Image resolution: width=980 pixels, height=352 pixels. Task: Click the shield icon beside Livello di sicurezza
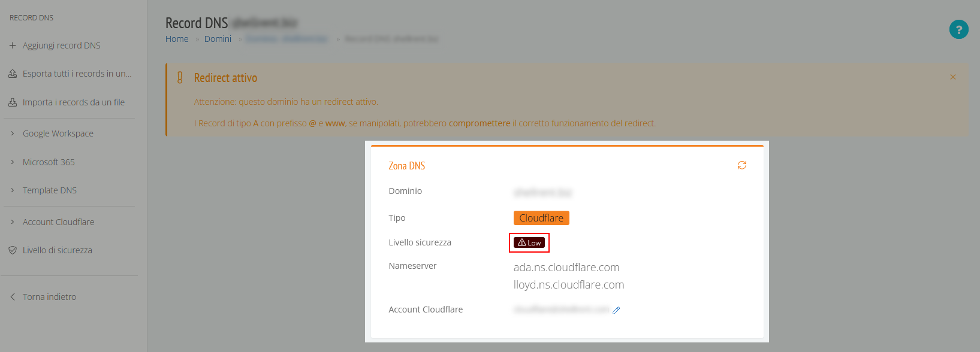(x=13, y=250)
